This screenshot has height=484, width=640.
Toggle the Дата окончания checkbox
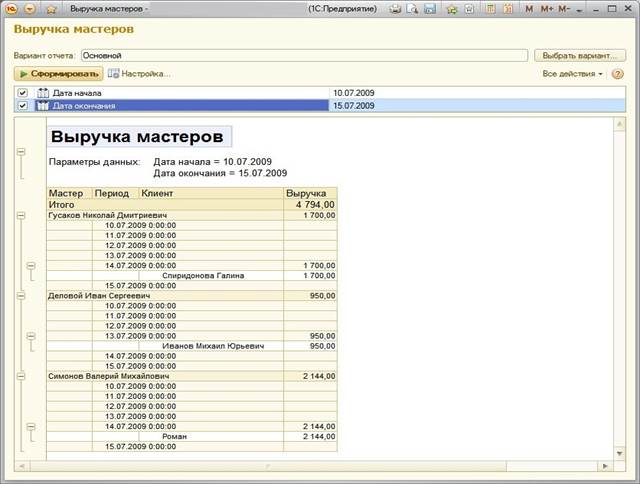[22, 106]
